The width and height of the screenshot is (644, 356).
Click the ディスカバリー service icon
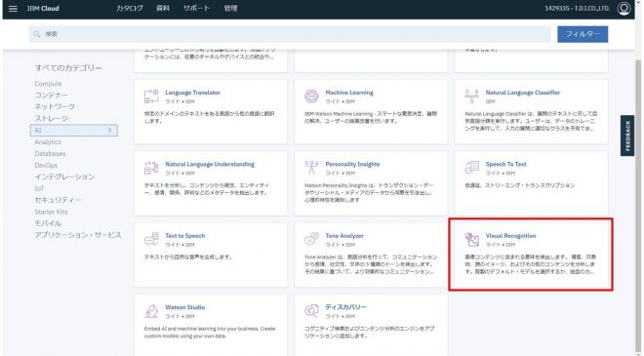311,311
